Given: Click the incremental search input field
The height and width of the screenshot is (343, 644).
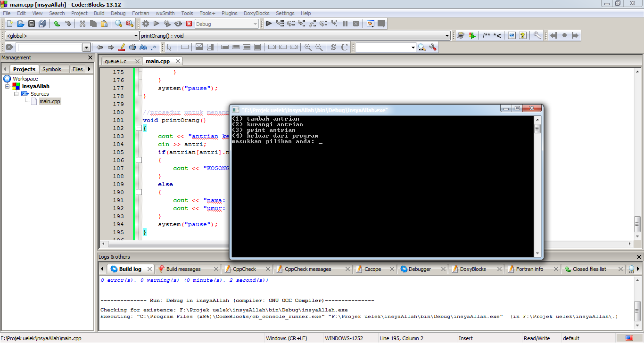Looking at the screenshot, I should [50, 47].
